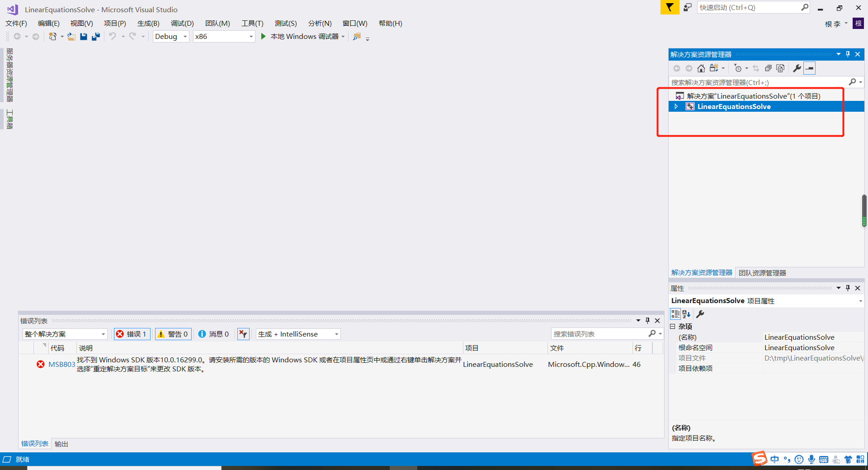Click the Save All double-floppy icon

[x=95, y=37]
